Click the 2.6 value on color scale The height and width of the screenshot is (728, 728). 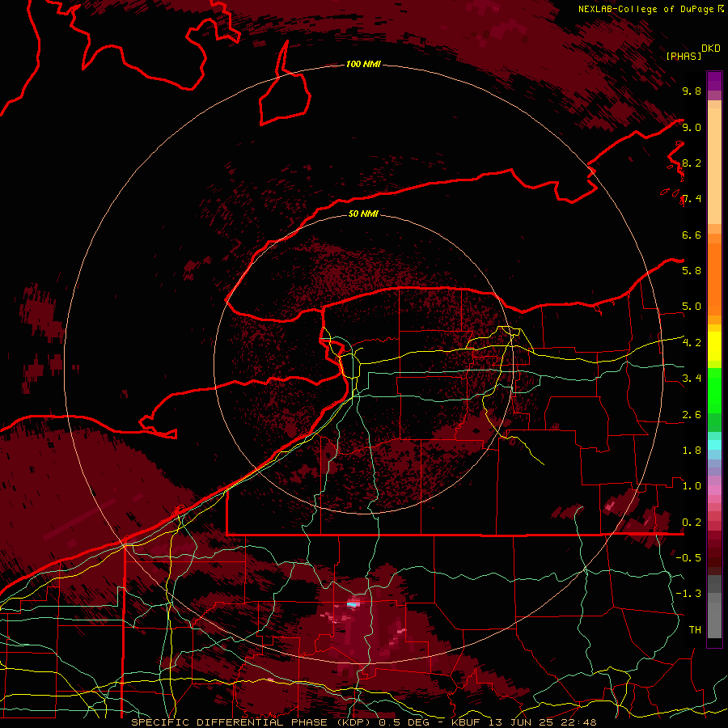(691, 415)
